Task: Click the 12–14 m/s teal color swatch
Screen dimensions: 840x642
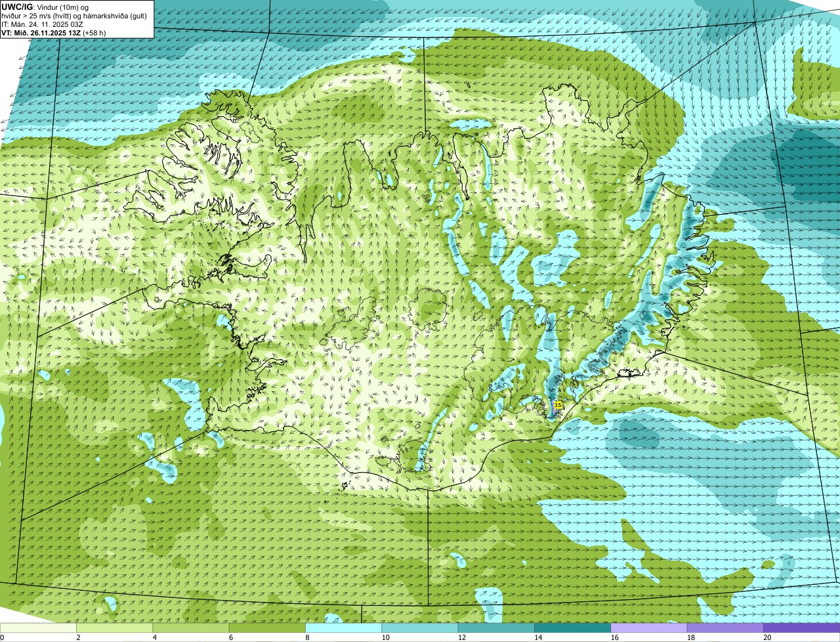Action: pyautogui.click(x=496, y=628)
